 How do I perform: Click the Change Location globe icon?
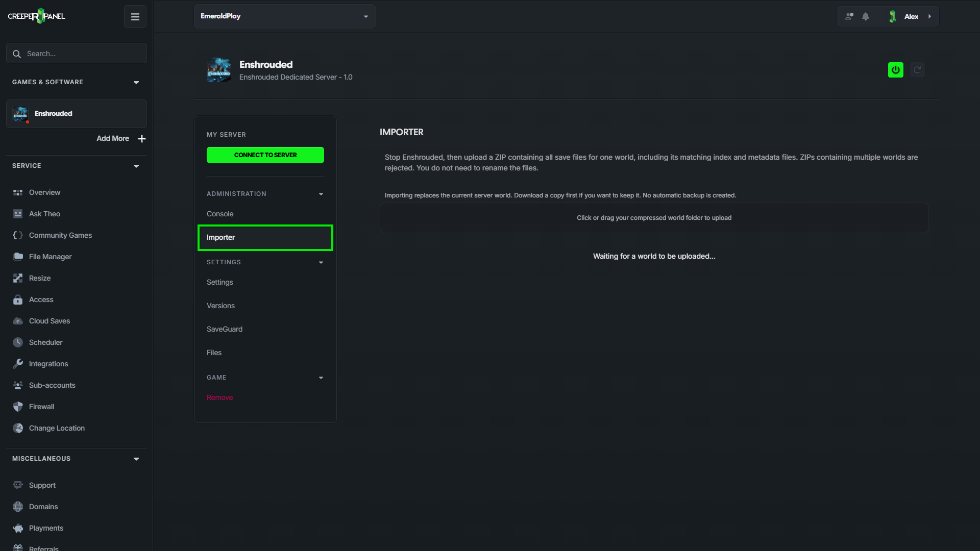(x=18, y=428)
